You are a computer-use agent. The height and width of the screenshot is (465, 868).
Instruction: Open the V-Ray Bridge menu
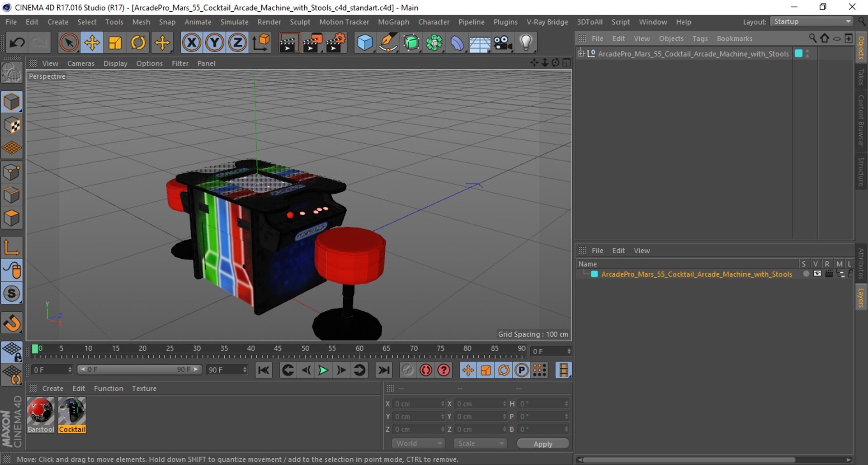pyautogui.click(x=547, y=22)
